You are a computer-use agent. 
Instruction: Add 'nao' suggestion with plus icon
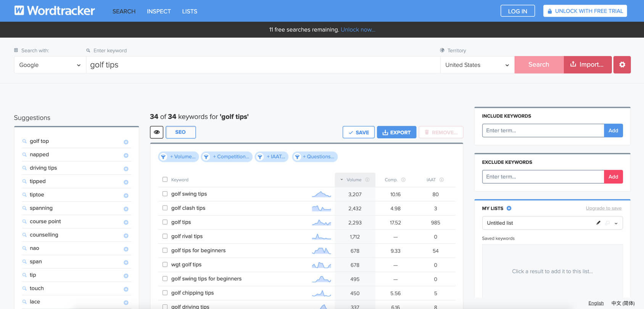tap(126, 249)
